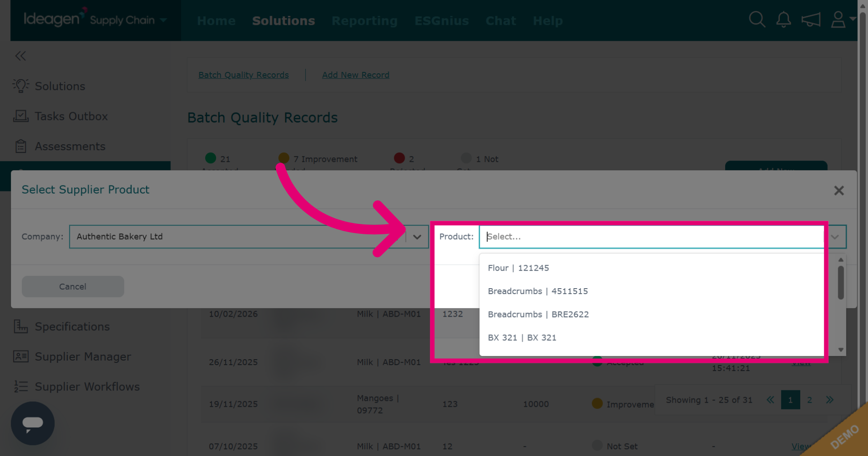Viewport: 868px width, 456px height.
Task: Collapse sidebar with double chevron icon
Action: tap(20, 56)
